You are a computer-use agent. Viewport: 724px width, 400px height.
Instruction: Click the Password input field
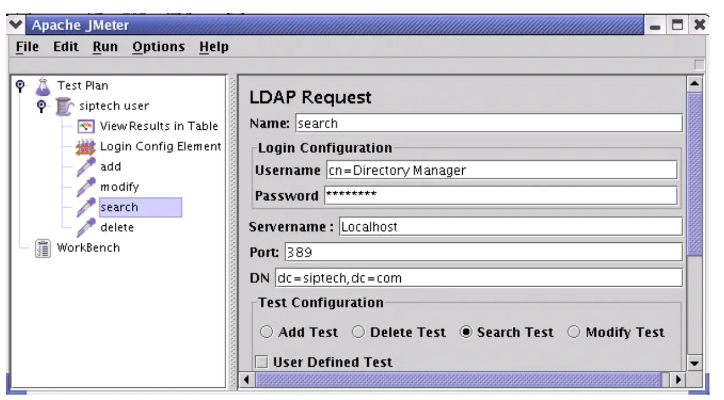coord(501,195)
